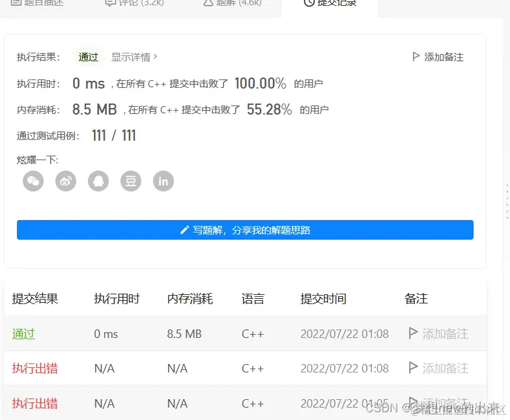Switch to the 评论 tab
510x420 pixels.
pyautogui.click(x=135, y=3)
